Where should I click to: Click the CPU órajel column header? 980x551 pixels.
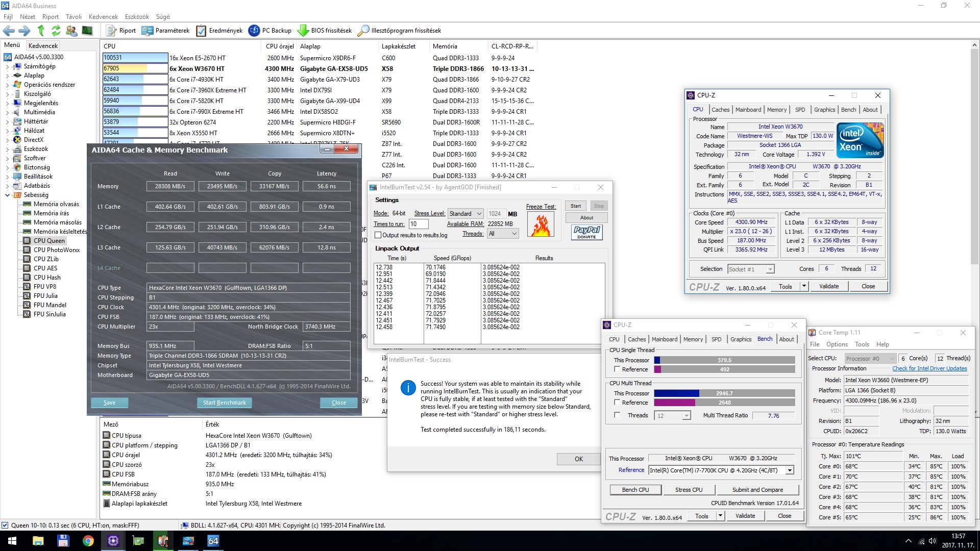tap(280, 46)
